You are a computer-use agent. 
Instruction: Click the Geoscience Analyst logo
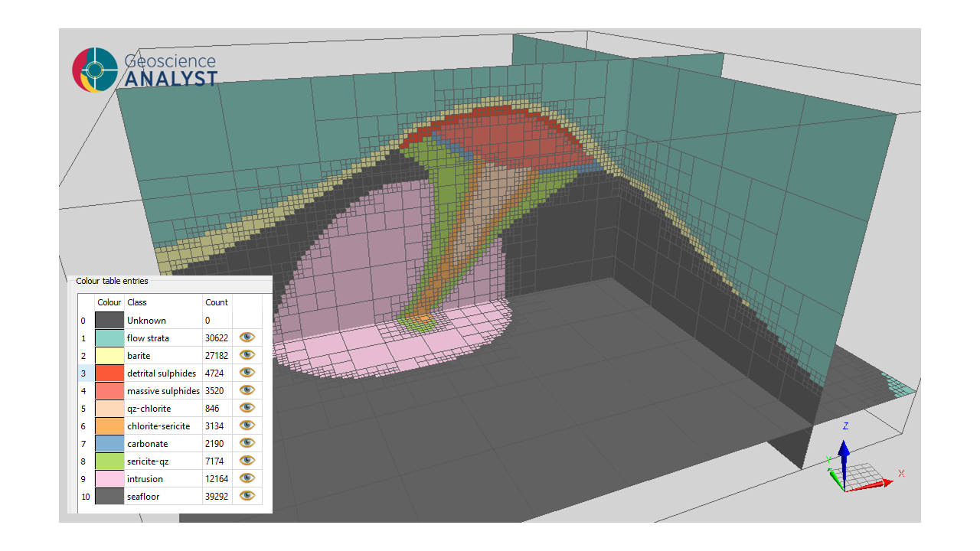point(145,70)
